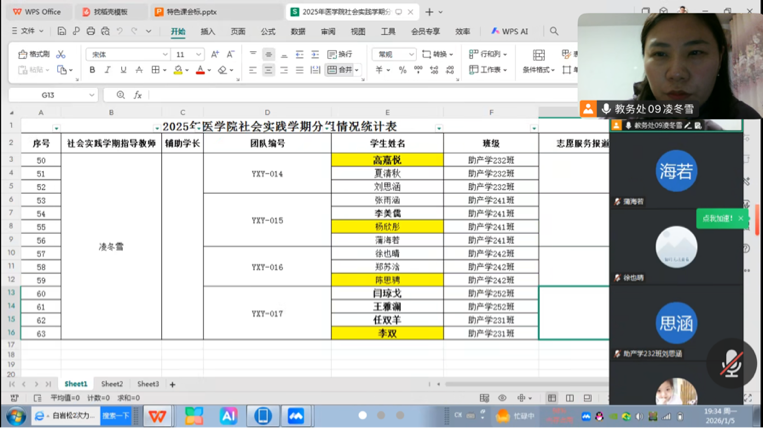This screenshot has width=763, height=428.
Task: Switch to the 插入 (Insert) ribbon tab
Action: click(x=208, y=31)
